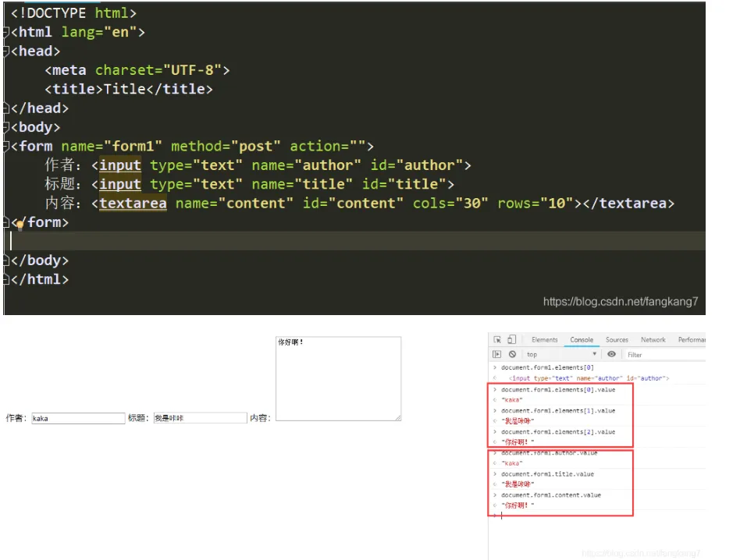Click the closing html tag fold marker

(x=6, y=279)
